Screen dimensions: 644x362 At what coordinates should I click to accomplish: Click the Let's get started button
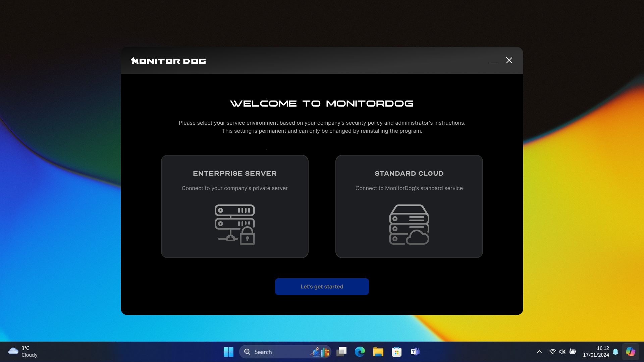click(x=322, y=286)
